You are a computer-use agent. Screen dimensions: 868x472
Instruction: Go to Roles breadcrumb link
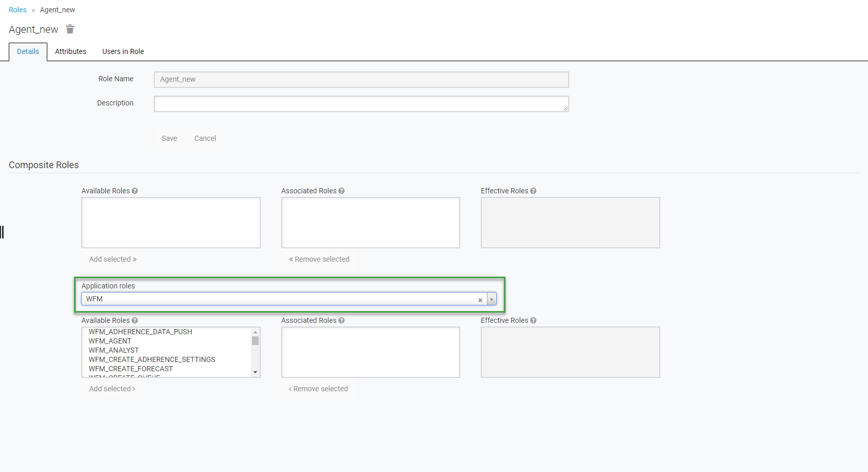(17, 10)
